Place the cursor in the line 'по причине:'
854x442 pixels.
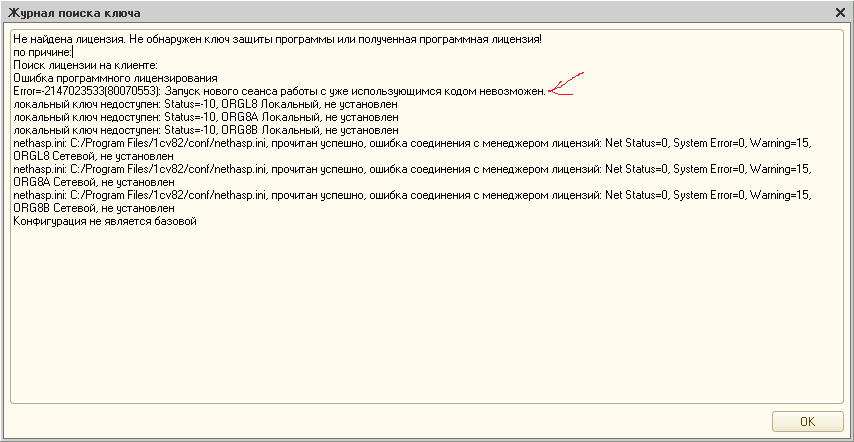click(43, 52)
